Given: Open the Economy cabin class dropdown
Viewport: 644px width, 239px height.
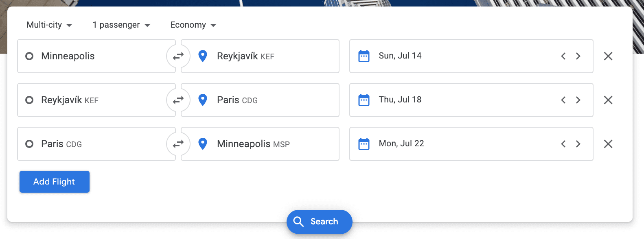Looking at the screenshot, I should (x=193, y=25).
